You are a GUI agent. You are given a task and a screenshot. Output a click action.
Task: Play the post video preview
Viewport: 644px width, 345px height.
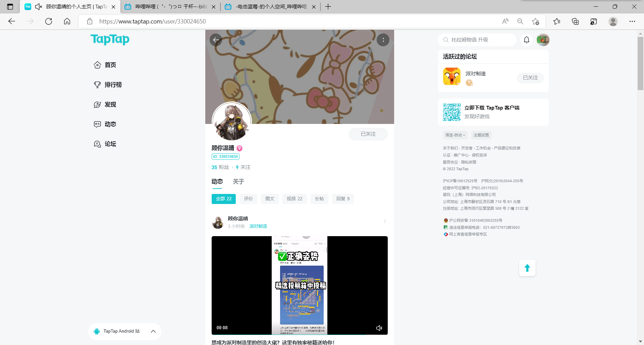tap(300, 285)
